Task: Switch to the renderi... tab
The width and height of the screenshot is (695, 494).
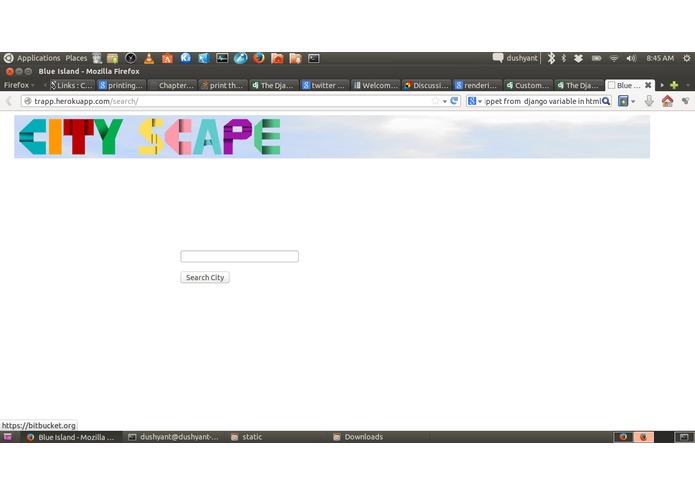Action: tap(477, 85)
